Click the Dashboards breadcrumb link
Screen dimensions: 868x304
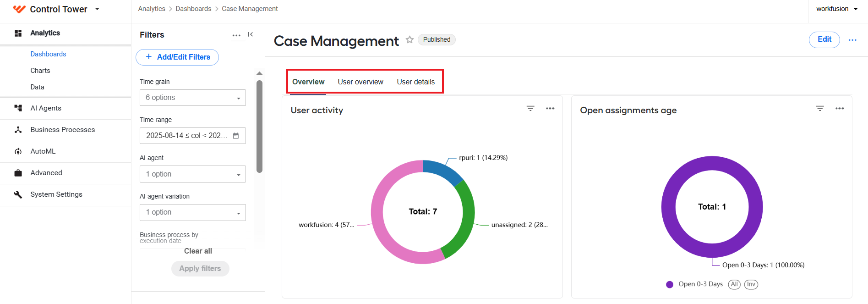pyautogui.click(x=193, y=9)
